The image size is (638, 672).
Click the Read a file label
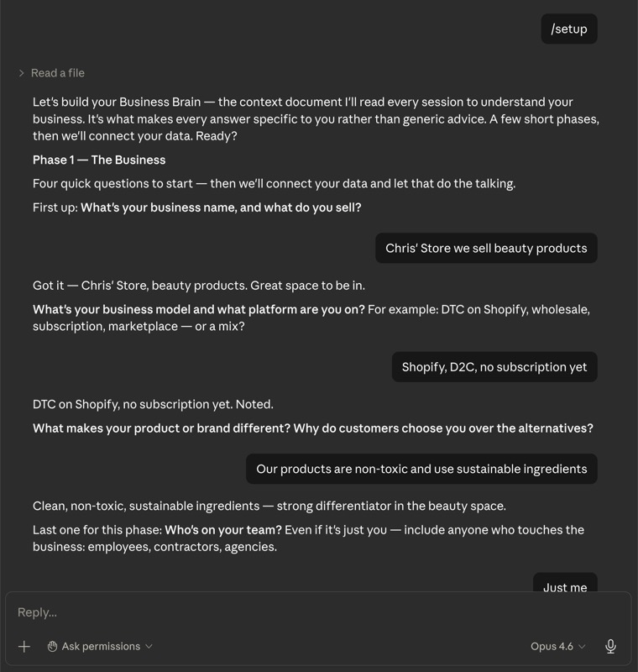57,73
